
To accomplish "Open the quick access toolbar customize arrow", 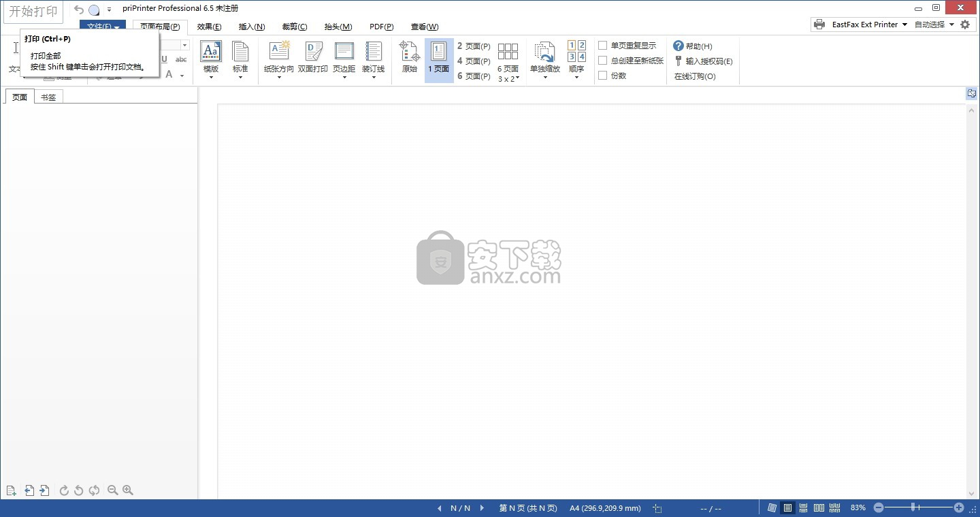I will pyautogui.click(x=109, y=10).
